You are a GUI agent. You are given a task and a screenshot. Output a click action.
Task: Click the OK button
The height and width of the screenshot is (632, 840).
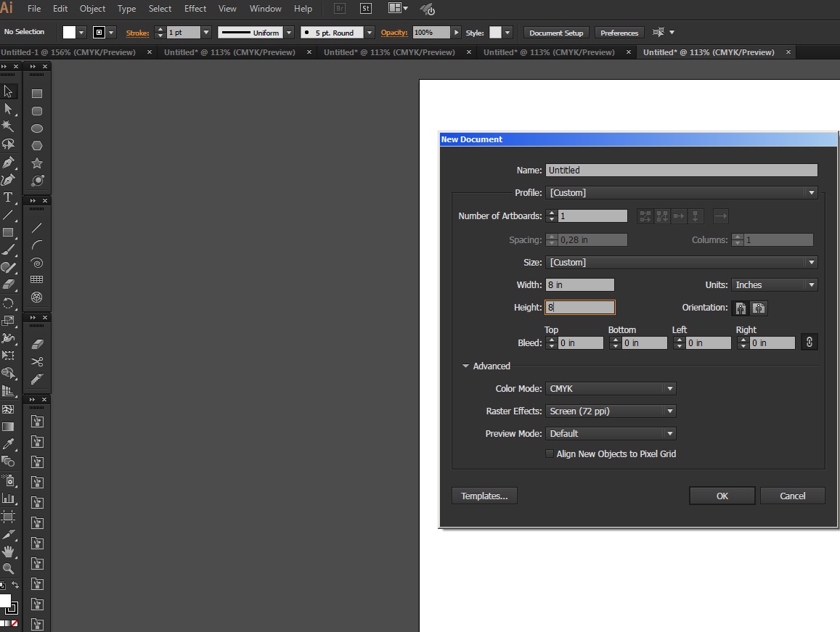(x=722, y=496)
